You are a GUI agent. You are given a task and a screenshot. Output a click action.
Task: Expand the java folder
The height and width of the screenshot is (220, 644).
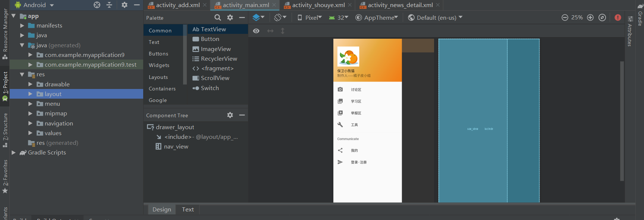pos(22,35)
